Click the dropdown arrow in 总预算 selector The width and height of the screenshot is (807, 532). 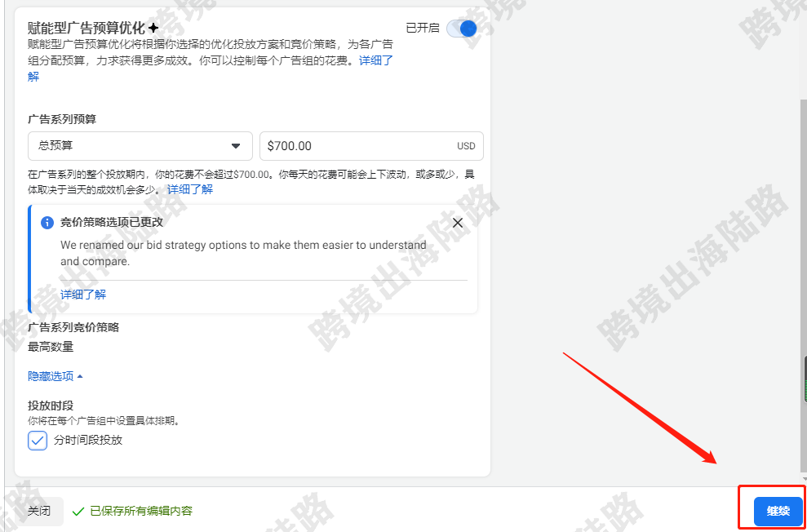pos(236,146)
